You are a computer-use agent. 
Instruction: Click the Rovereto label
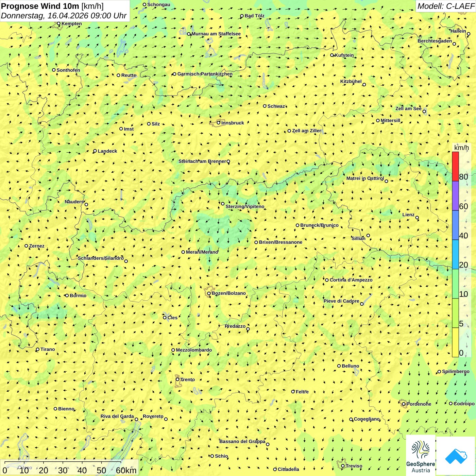pos(153,416)
